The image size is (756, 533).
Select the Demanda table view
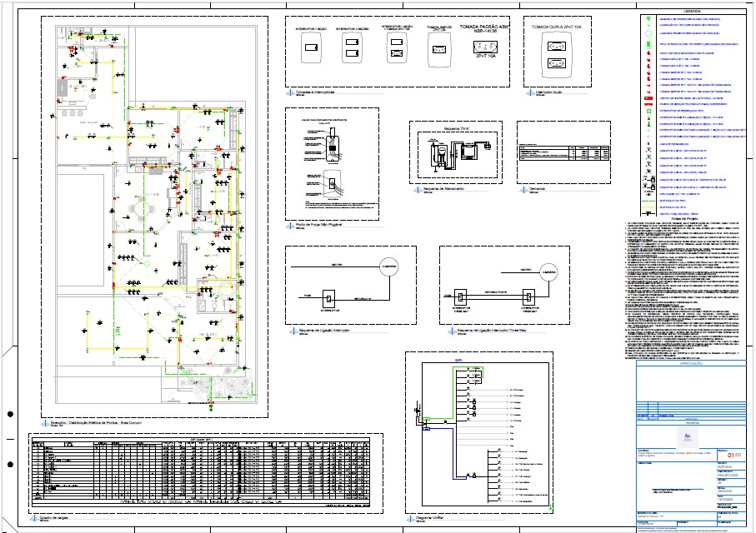(x=563, y=152)
